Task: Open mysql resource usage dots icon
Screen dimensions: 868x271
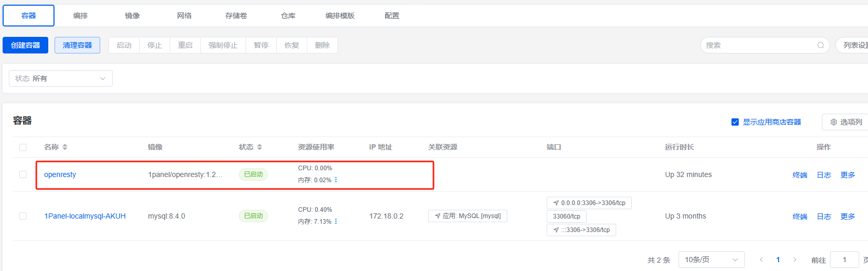Action: coord(336,222)
